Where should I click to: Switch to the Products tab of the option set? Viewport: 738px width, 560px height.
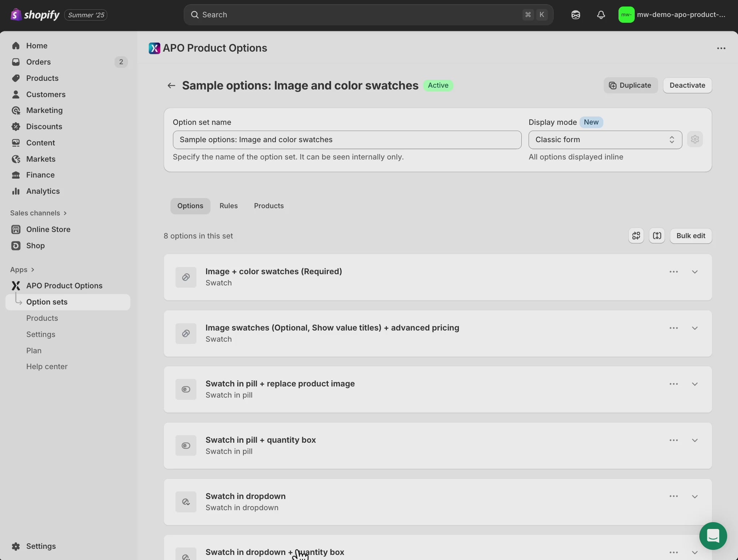click(269, 206)
